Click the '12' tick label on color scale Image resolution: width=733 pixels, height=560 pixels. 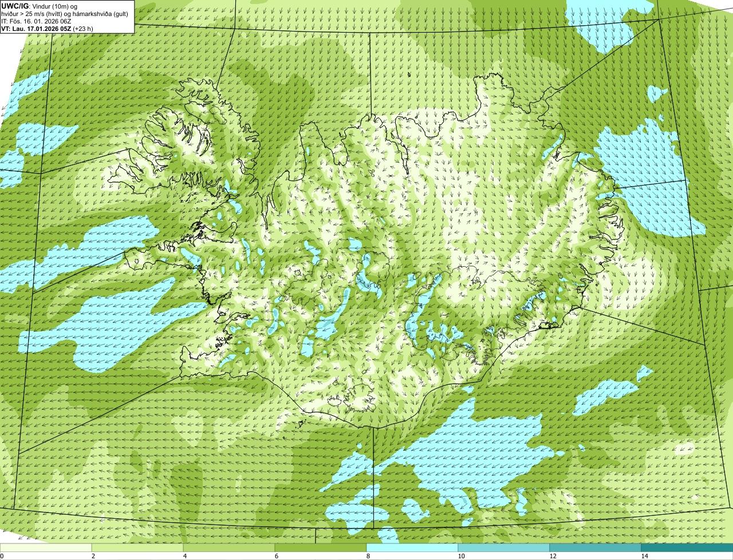tap(553, 556)
